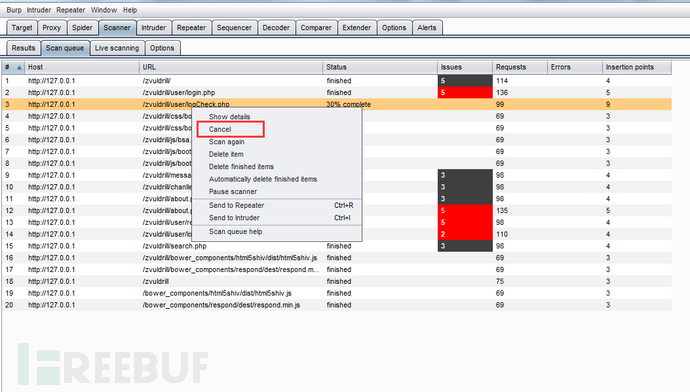This screenshot has height=392, width=690.
Task: Click Scan again menu entry
Action: click(x=227, y=142)
